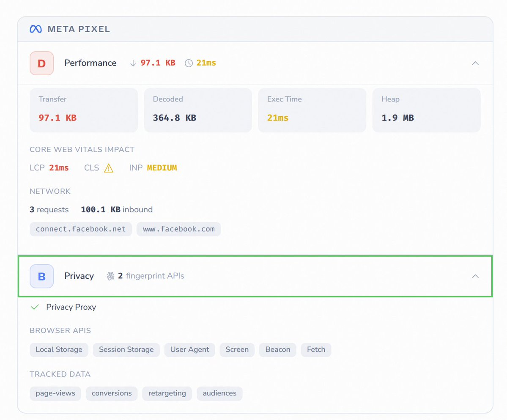The width and height of the screenshot is (507, 420).
Task: Click the Meta infinity logo icon
Action: (x=36, y=29)
